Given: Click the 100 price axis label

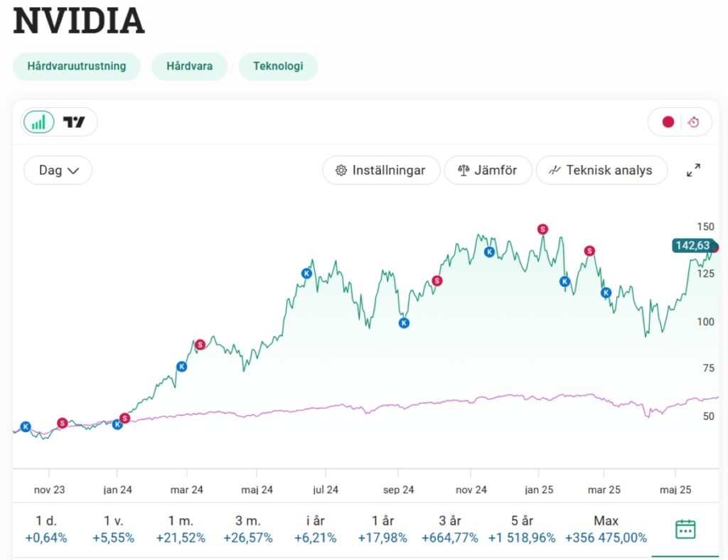Looking at the screenshot, I should pos(706,321).
